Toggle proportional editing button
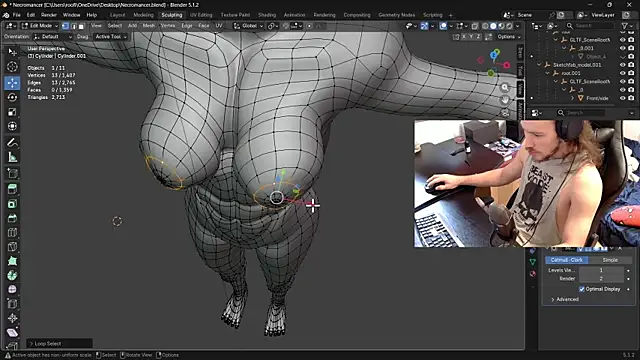640x360 pixels. click(309, 26)
